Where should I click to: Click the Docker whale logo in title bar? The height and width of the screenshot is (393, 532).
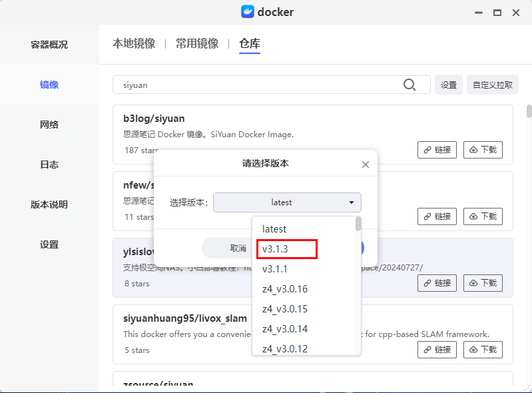click(x=247, y=12)
